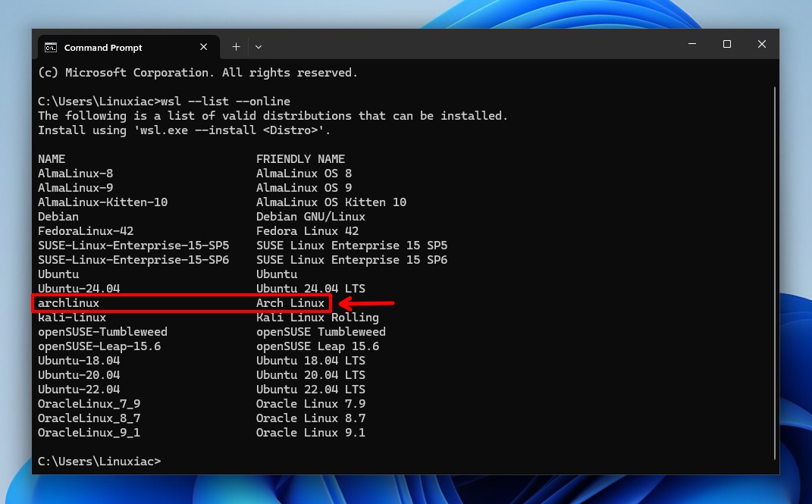Click the AlmaLinux-9 entry
This screenshot has height=504, width=812.
pos(75,188)
